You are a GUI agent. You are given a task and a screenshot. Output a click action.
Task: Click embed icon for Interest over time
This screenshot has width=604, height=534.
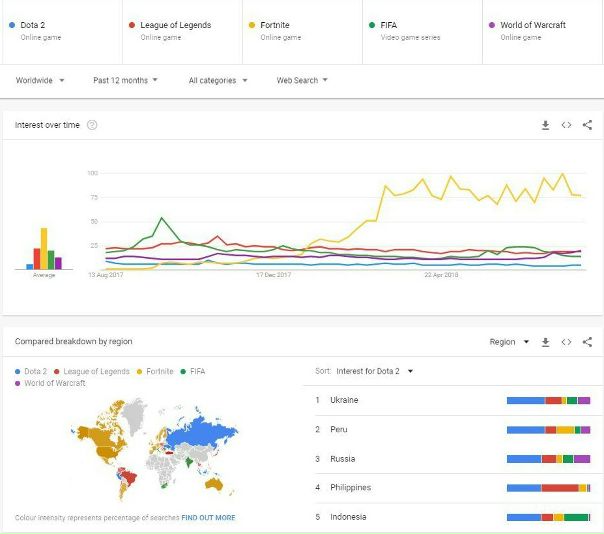tap(566, 125)
